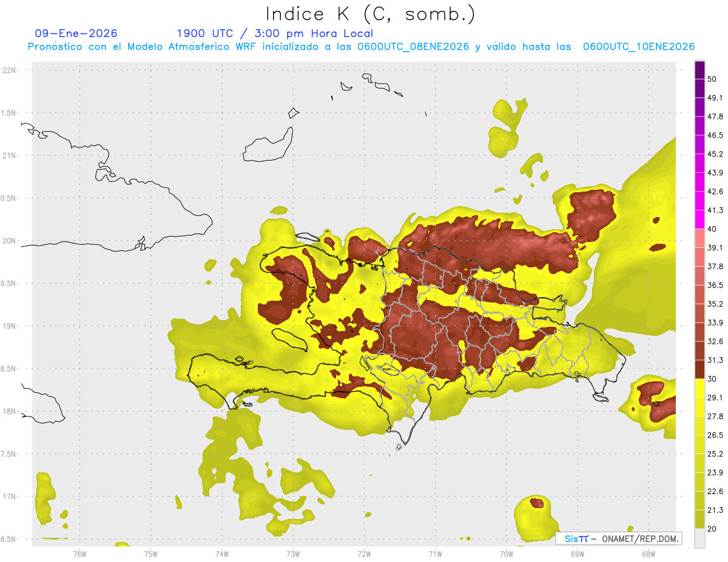Click the legend value '29.1'
This screenshot has height=562, width=728.
click(715, 397)
